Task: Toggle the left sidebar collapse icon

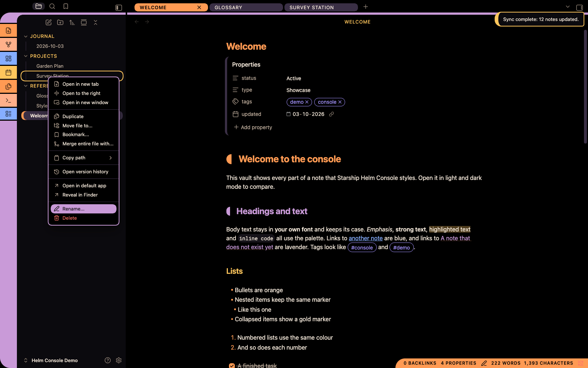Action: point(119,8)
